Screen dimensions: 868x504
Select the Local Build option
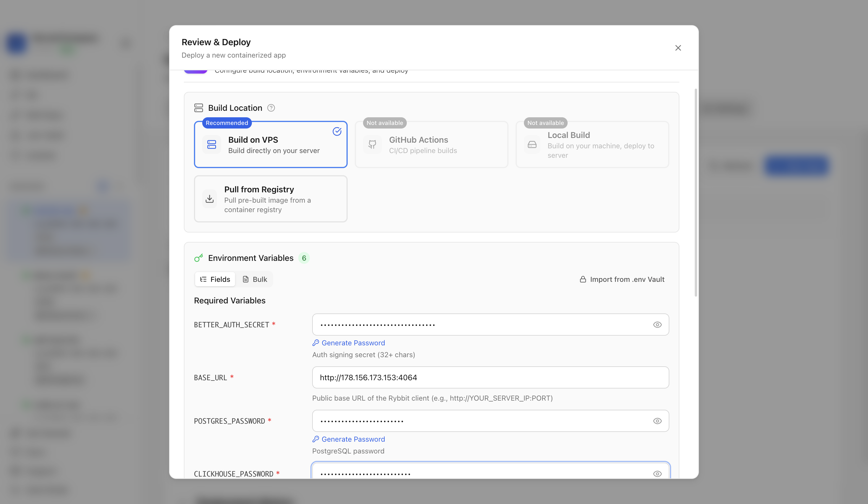coord(592,144)
